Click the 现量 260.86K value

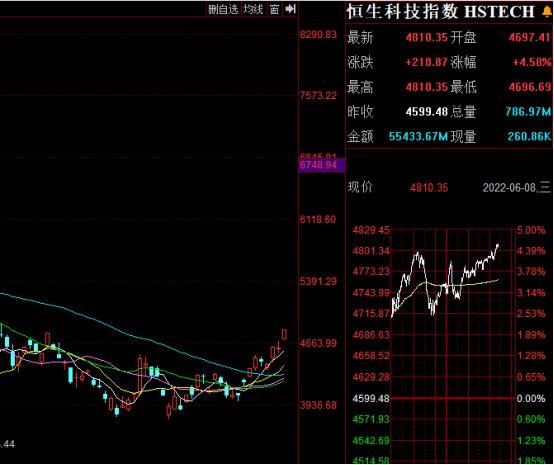coord(529,136)
